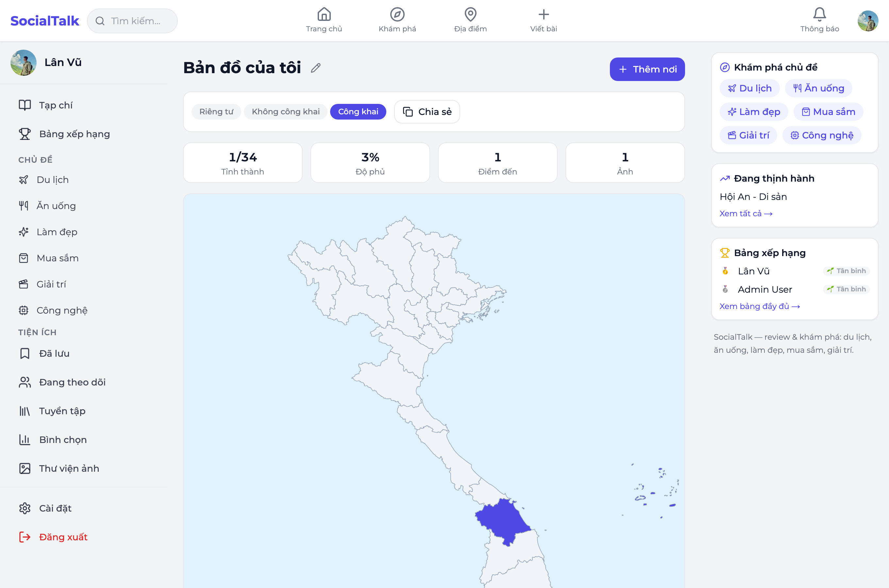The image size is (889, 588).
Task: Open the Du lịch topic in sidebar
Action: click(53, 180)
